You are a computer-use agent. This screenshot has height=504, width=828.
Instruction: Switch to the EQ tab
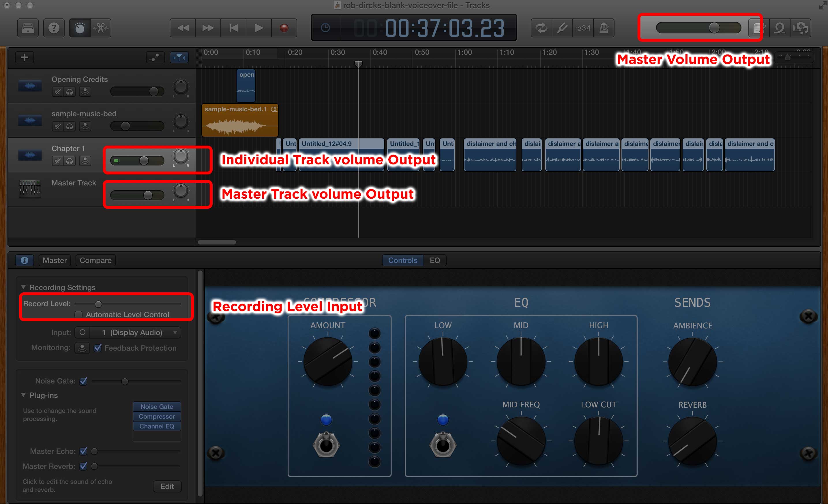(434, 260)
